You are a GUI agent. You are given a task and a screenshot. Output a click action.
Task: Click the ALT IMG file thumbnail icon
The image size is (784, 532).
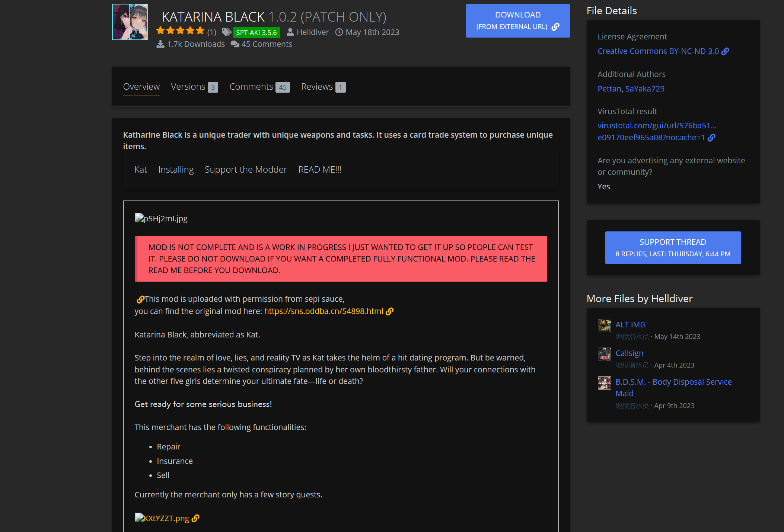coord(604,326)
